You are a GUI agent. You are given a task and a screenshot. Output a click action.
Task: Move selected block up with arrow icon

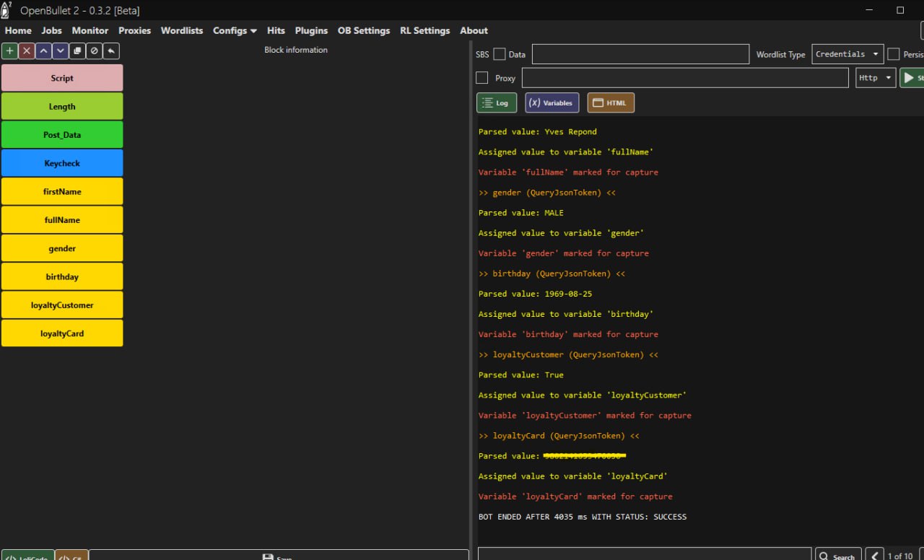[43, 51]
